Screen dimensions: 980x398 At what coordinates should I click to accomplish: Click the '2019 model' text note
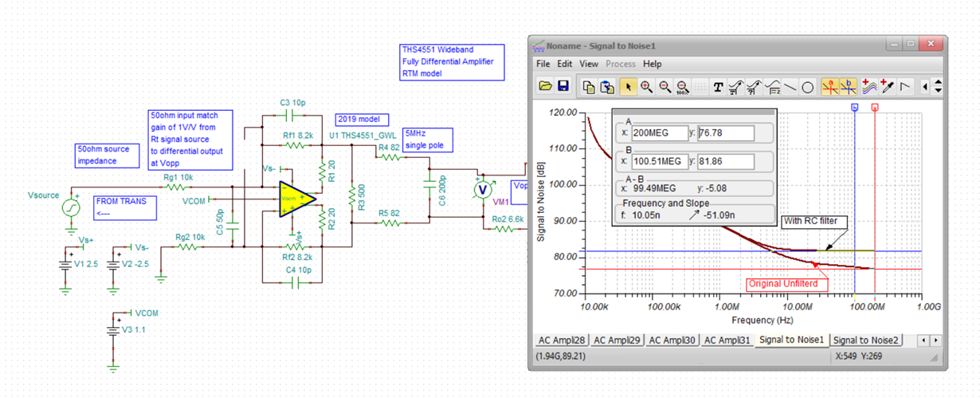pos(362,119)
